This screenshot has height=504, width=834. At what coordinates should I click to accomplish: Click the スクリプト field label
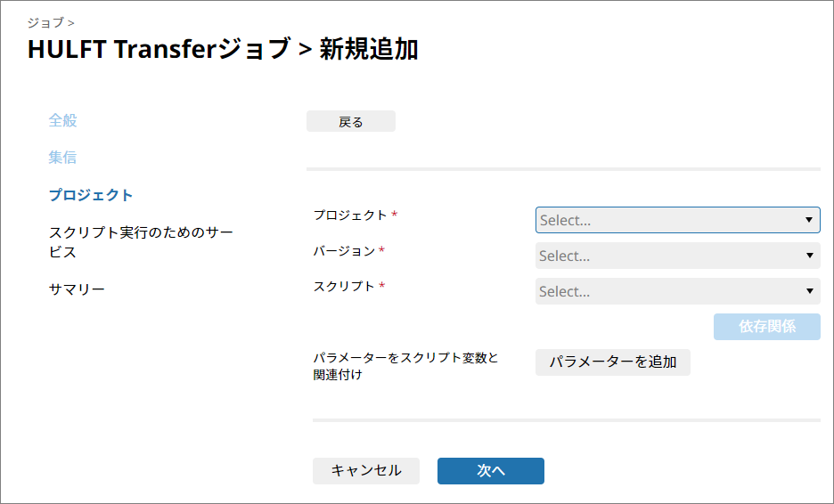click(x=344, y=287)
